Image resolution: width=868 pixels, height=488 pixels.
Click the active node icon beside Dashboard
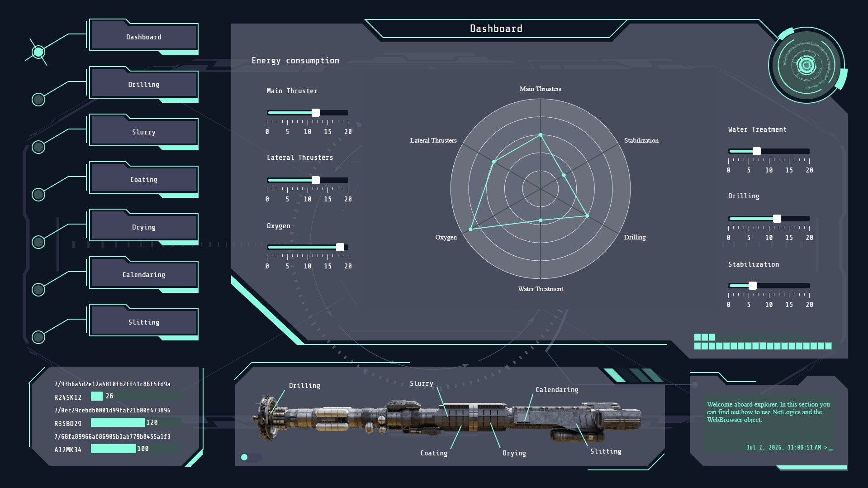coord(38,52)
